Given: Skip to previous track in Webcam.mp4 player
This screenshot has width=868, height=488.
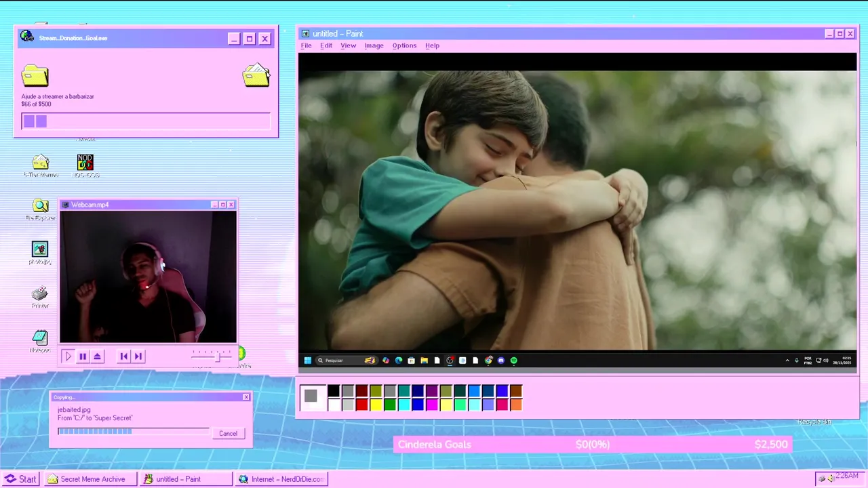Looking at the screenshot, I should pos(123,356).
